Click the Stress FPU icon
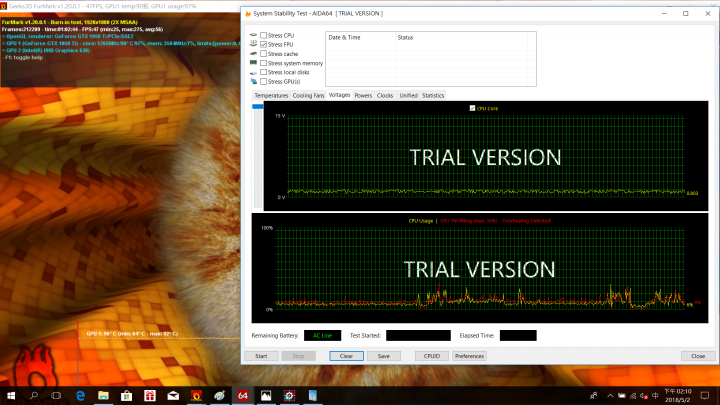This screenshot has height=405, width=720. pos(253,44)
